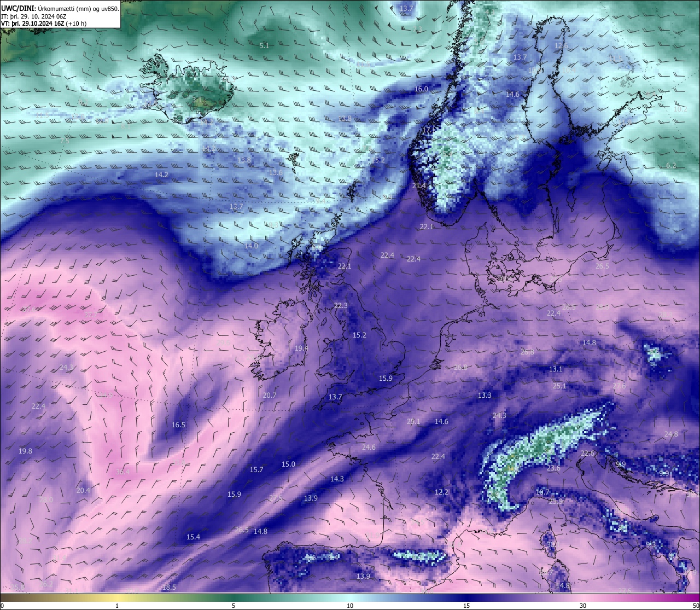This screenshot has height=610, width=700.
Task: Click the 5 tick on the color scale
Action: pyautogui.click(x=234, y=606)
